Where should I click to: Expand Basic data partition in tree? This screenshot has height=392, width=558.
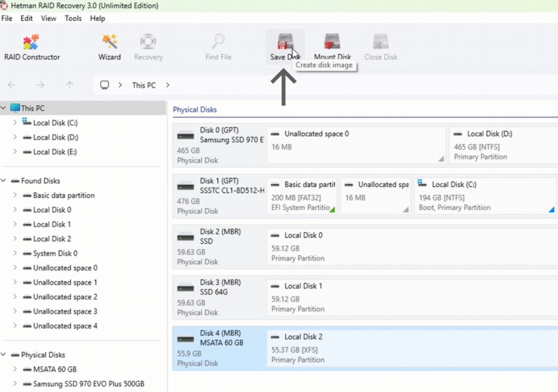(x=15, y=195)
